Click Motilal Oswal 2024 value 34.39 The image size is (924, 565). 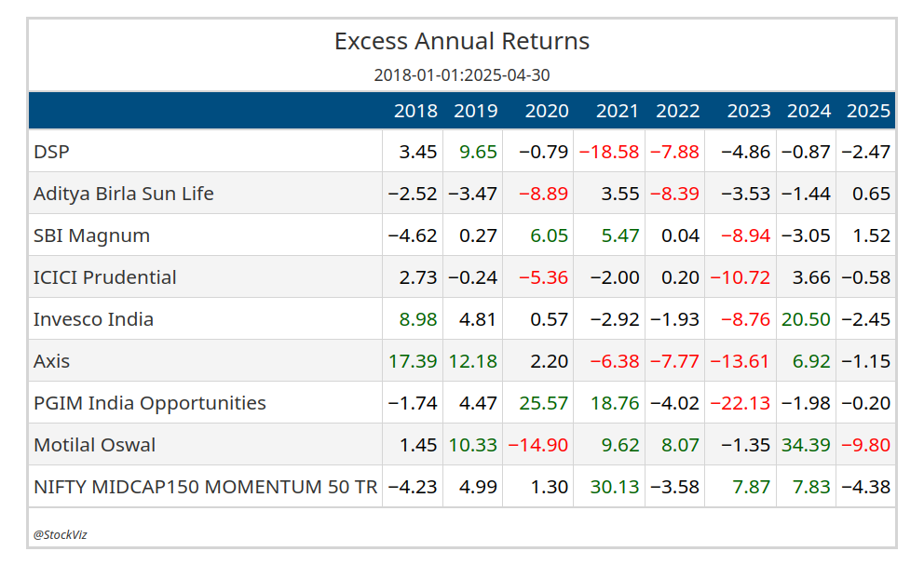tap(806, 445)
